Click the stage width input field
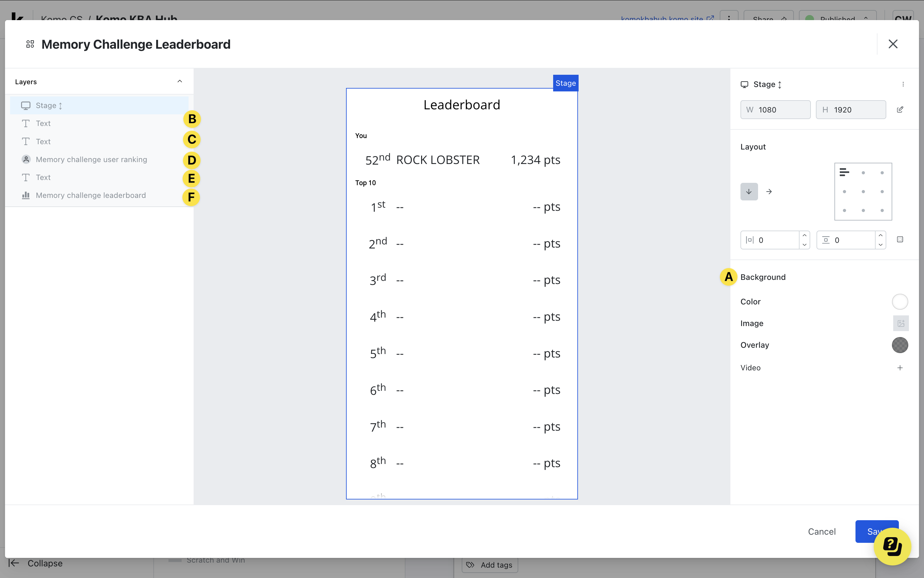The image size is (924, 578). point(775,110)
